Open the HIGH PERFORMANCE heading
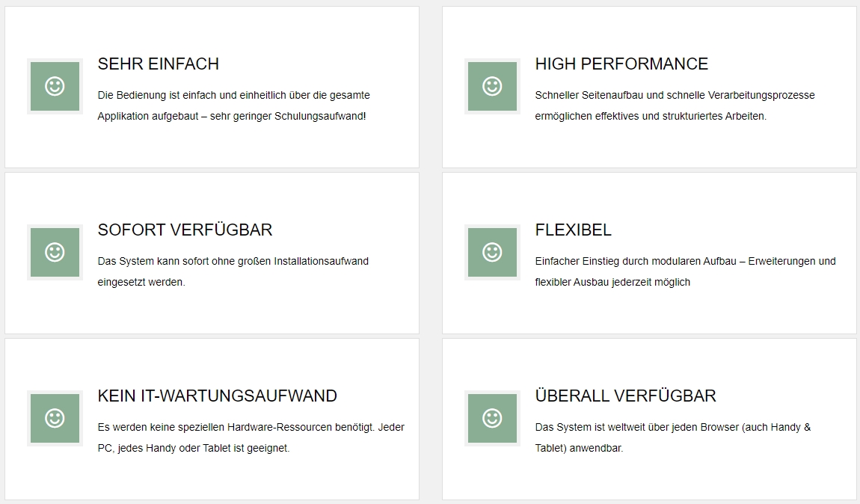Screen dimensions: 860x504 point(621,64)
